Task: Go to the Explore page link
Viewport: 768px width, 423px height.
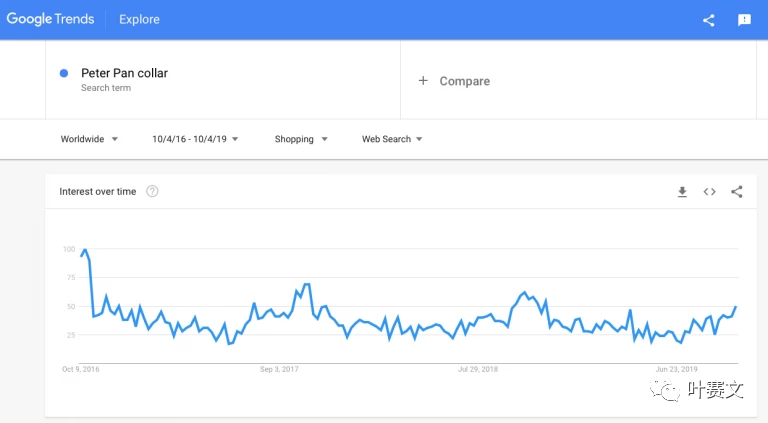Action: [139, 20]
